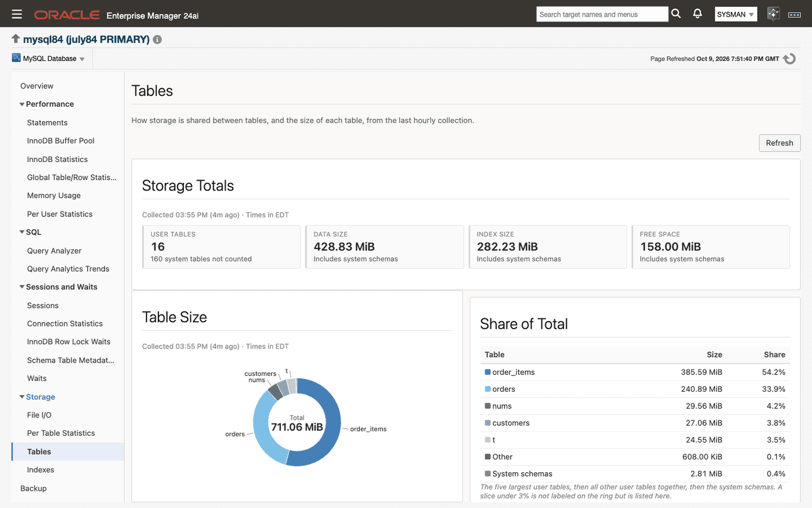The image size is (812, 508).
Task: Open Connection Statistics page
Action: click(65, 324)
